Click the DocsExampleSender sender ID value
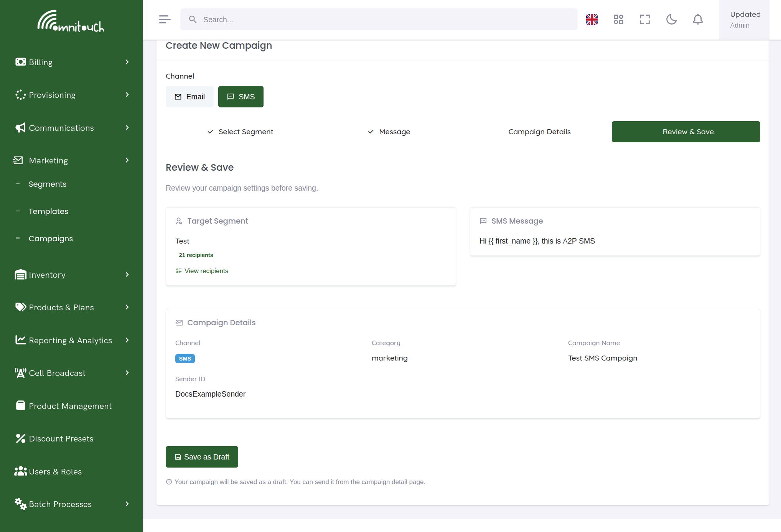This screenshot has height=532, width=781. pos(210,394)
